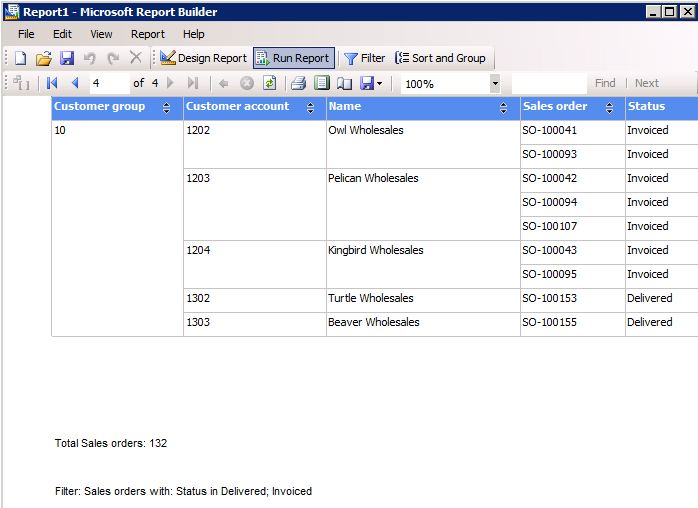
Task: Select sales order SO-100042
Action: pyautogui.click(x=572, y=180)
